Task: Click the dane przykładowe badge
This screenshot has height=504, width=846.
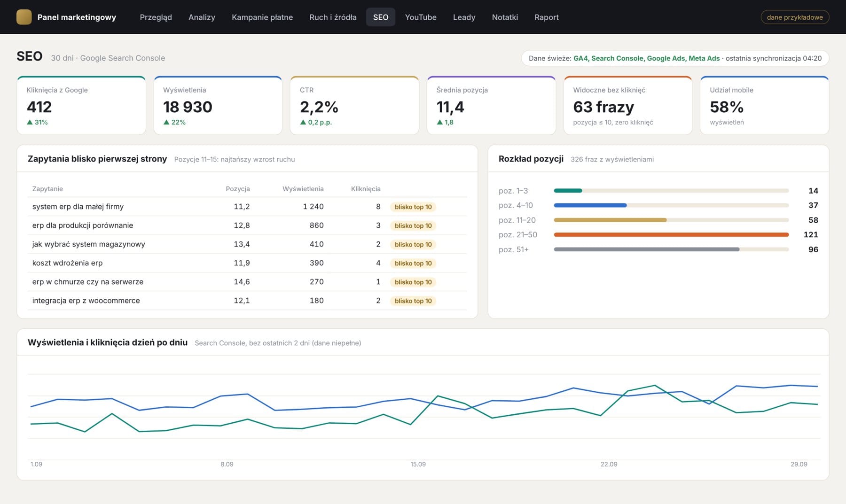Action: 795,17
